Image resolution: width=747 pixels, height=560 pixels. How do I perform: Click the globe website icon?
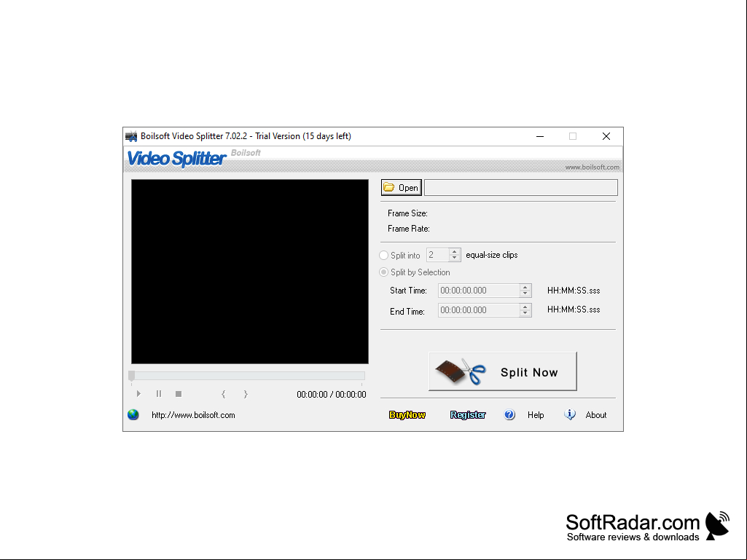[x=133, y=415]
